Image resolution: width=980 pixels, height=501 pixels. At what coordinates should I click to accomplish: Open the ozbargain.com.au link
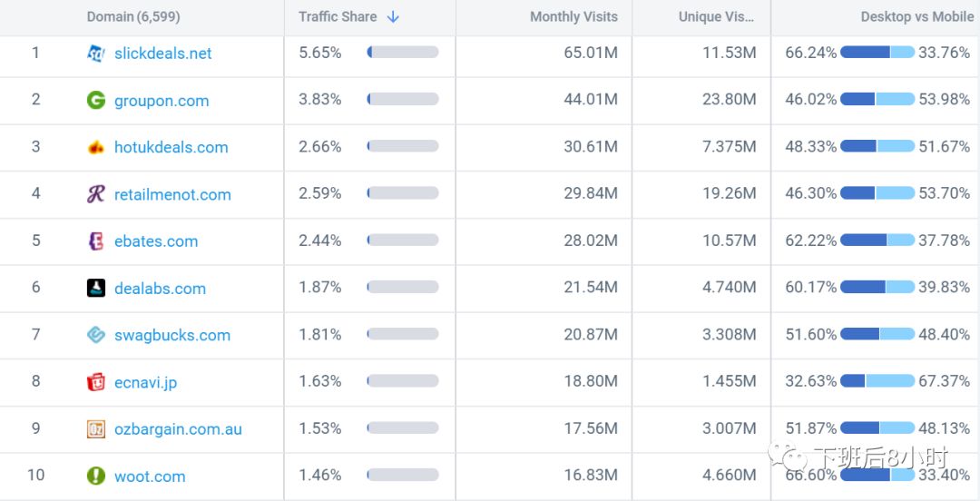click(x=178, y=429)
